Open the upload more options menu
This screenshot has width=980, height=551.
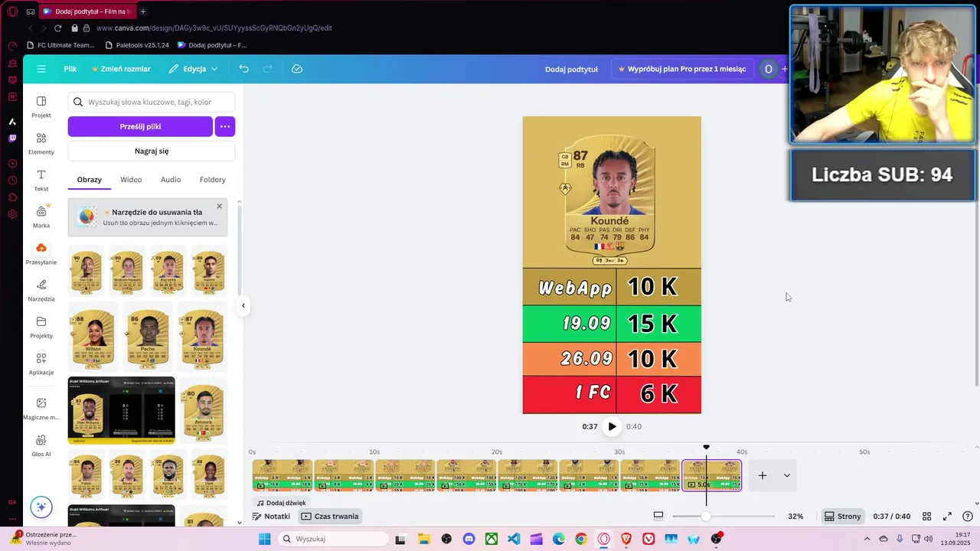(224, 126)
